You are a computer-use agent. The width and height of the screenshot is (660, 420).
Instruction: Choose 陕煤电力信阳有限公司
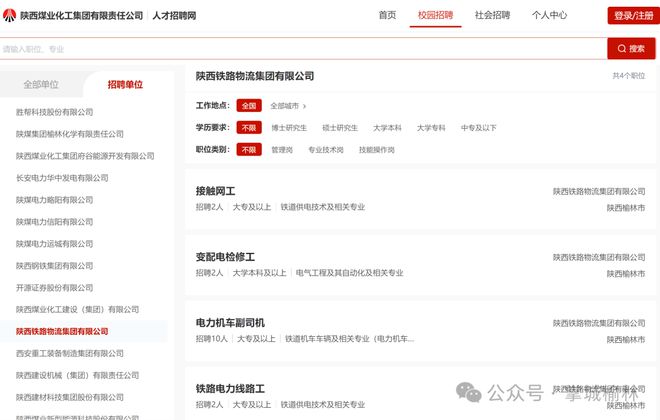[54, 222]
